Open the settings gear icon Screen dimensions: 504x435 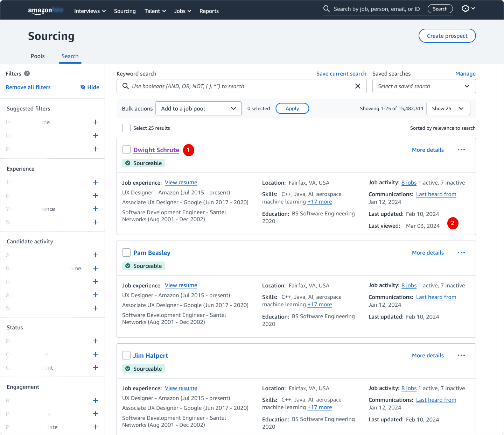click(x=465, y=8)
